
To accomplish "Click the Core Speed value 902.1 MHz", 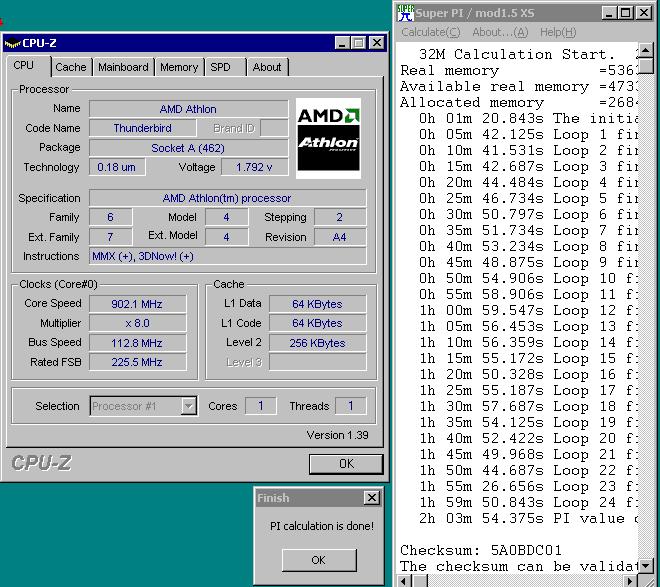I will coord(137,304).
